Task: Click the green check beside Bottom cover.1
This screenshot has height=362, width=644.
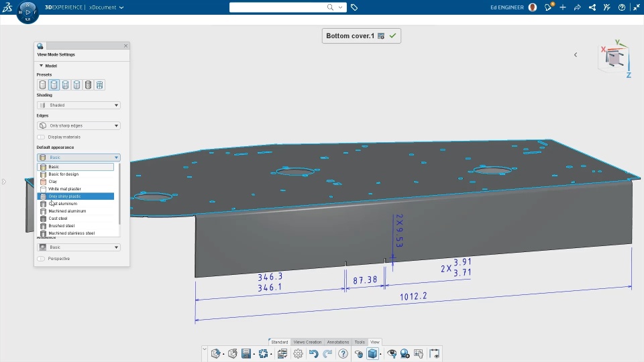Action: coord(392,36)
